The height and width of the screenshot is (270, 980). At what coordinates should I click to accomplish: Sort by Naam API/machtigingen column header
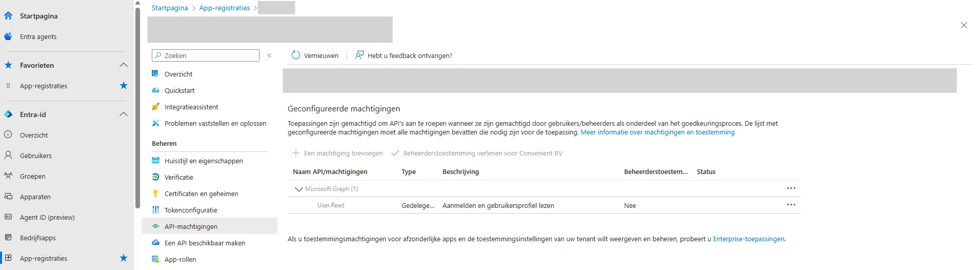point(330,172)
